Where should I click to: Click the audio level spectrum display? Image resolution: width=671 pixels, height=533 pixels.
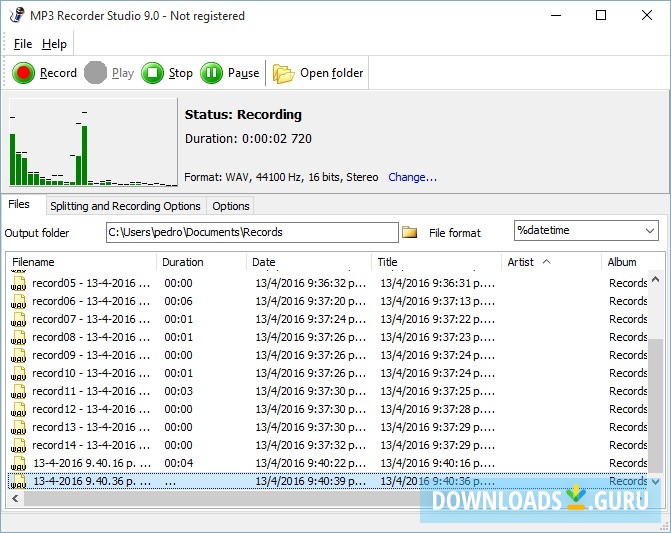[93, 142]
